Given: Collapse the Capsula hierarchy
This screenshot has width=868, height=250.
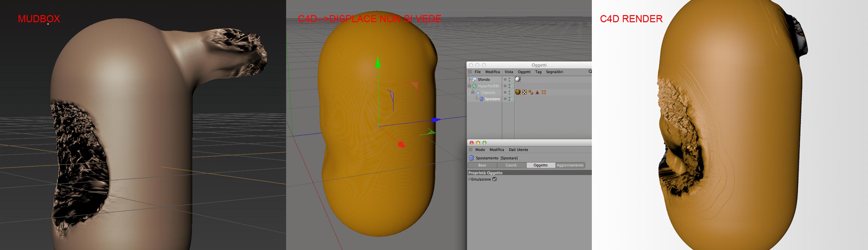Looking at the screenshot, I should point(473,92).
